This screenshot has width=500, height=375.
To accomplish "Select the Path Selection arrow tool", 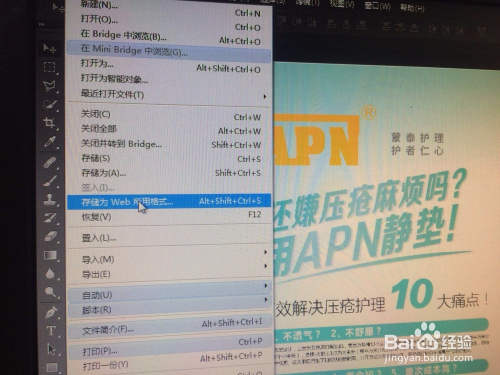I will coord(51,349).
